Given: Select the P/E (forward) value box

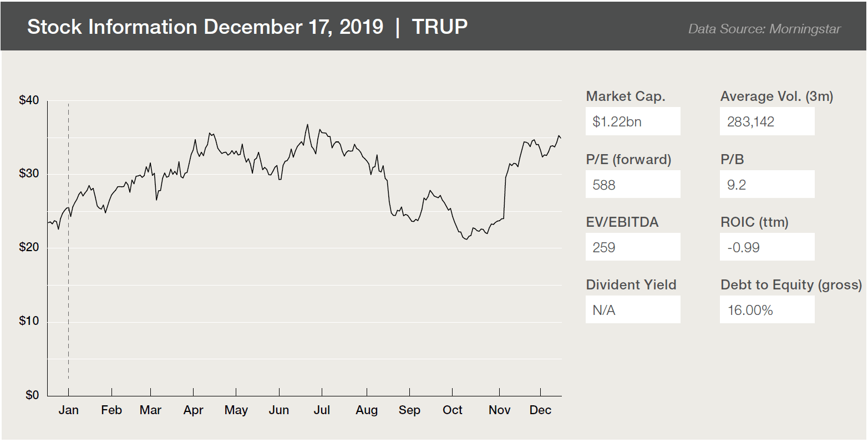Looking at the screenshot, I should click(x=632, y=185).
